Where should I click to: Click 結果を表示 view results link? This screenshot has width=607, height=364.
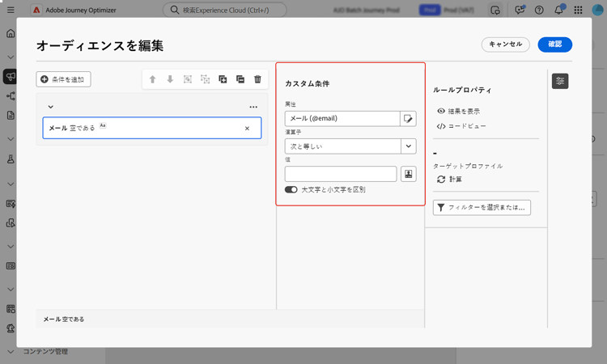click(x=459, y=111)
